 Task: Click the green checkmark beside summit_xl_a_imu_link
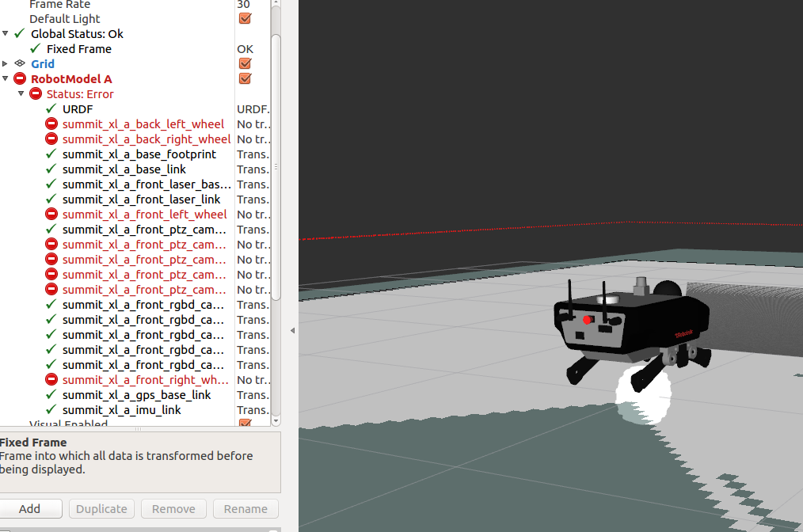pyautogui.click(x=51, y=409)
